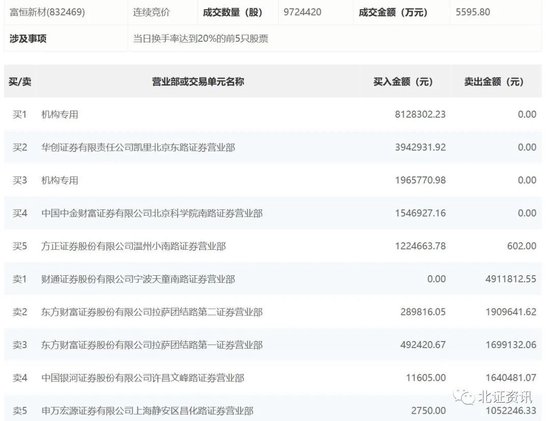The image size is (550, 421).
Task: Select 财通证券宁波天童南路证券营业部 entry
Action: [x=138, y=279]
